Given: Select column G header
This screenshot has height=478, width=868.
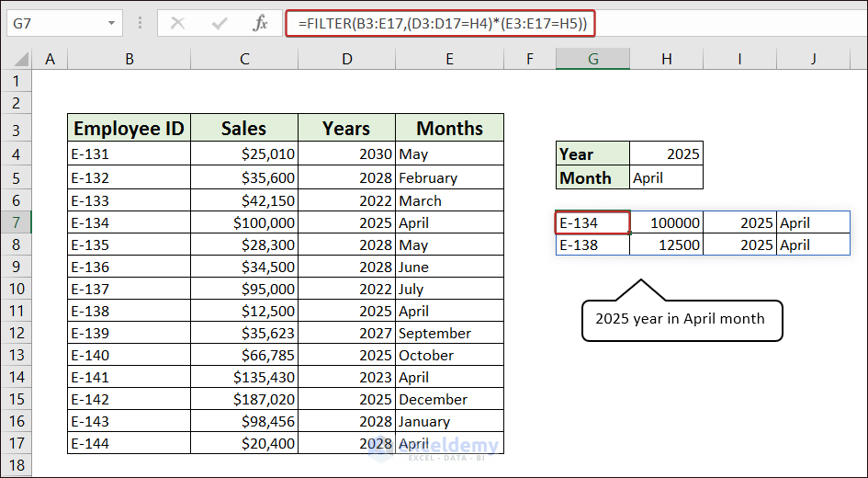Looking at the screenshot, I should tap(592, 60).
